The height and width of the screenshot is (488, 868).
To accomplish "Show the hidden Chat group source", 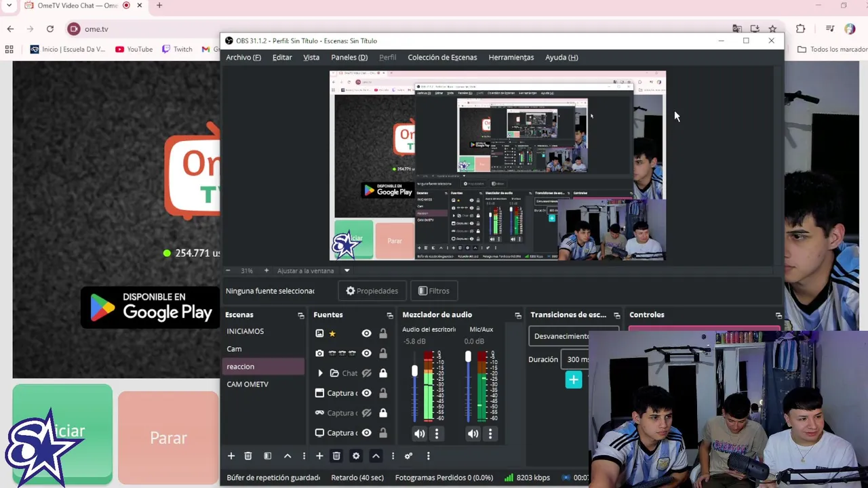I will (366, 373).
